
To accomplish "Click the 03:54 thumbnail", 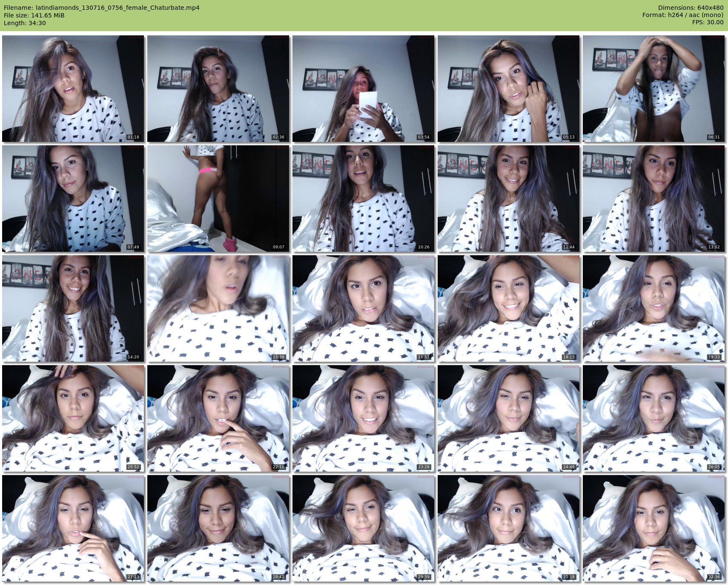I will (363, 89).
